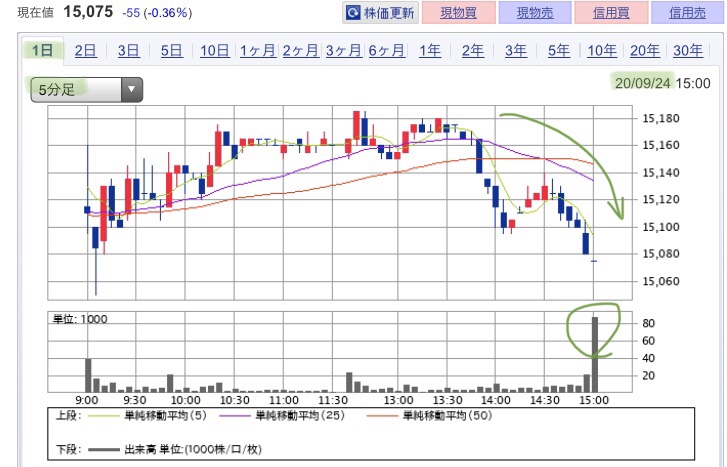Select the 20年 chart period
The image size is (727, 467).
click(x=644, y=50)
